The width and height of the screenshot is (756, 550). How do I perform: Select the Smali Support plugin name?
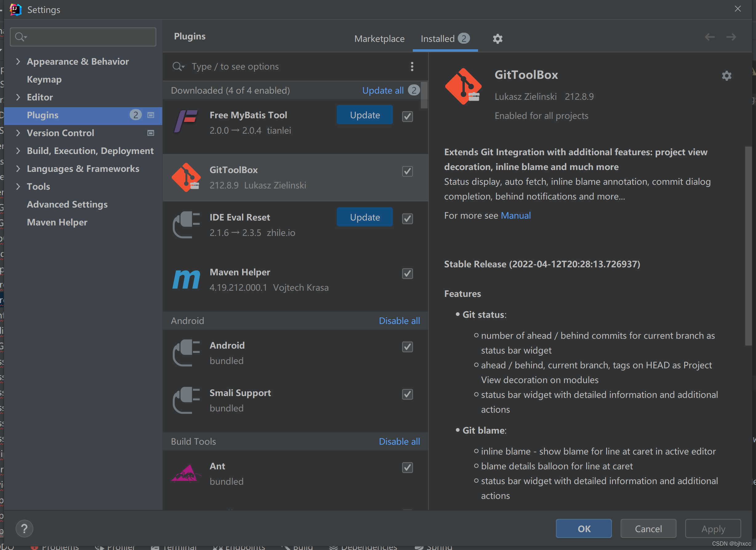point(240,393)
